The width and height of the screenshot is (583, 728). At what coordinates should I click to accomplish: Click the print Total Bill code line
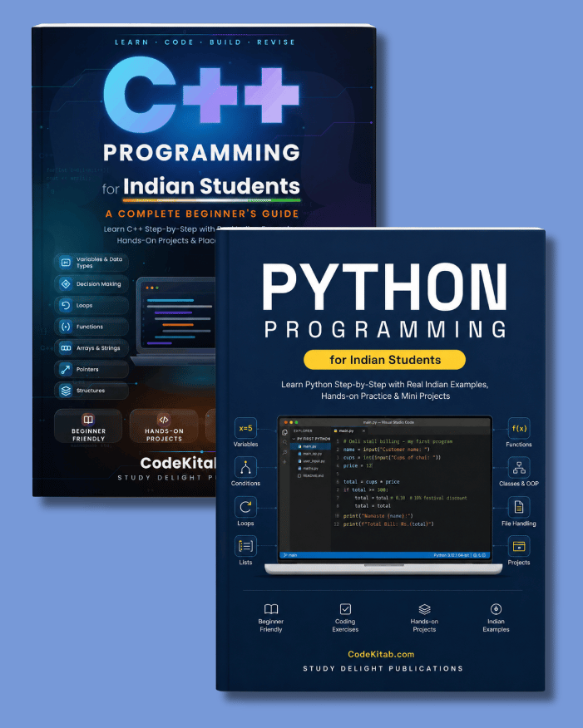pos(388,524)
